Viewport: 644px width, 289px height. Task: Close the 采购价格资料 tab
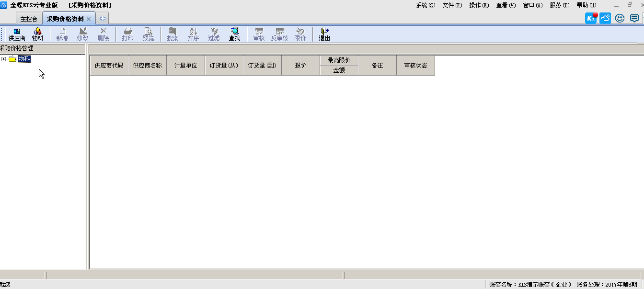(x=89, y=19)
